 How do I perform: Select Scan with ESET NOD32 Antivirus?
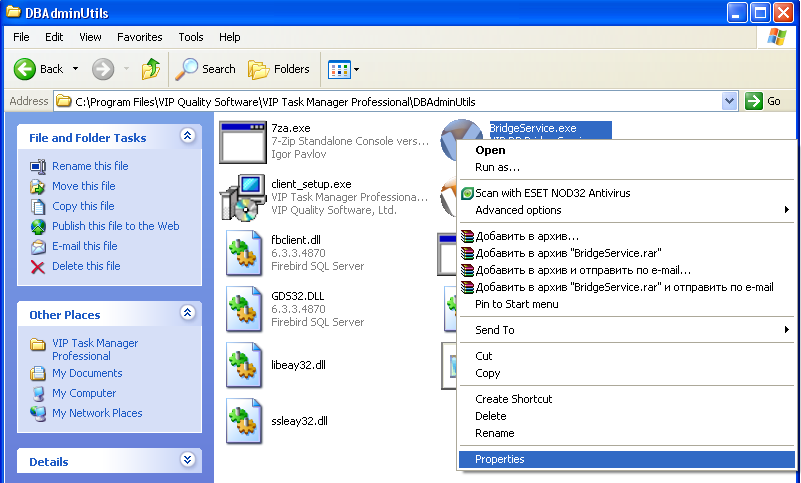coord(552,193)
